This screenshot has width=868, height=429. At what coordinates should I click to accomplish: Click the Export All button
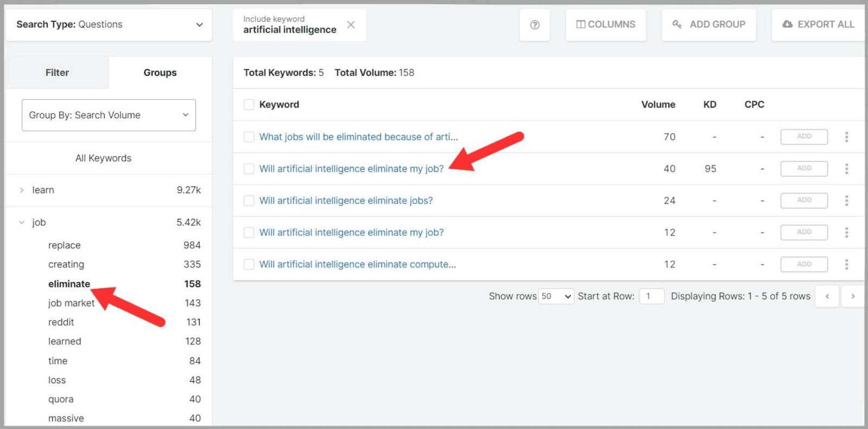(x=818, y=24)
